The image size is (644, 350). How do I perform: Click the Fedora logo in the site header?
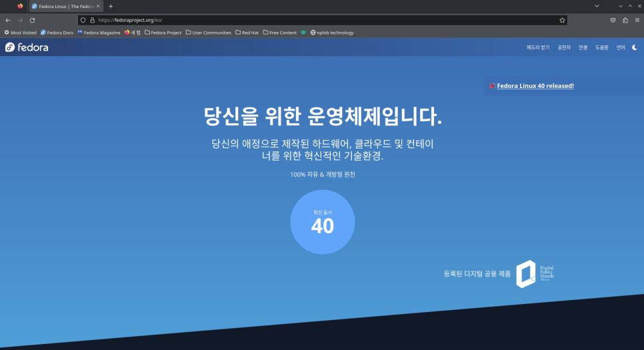pyautogui.click(x=27, y=47)
